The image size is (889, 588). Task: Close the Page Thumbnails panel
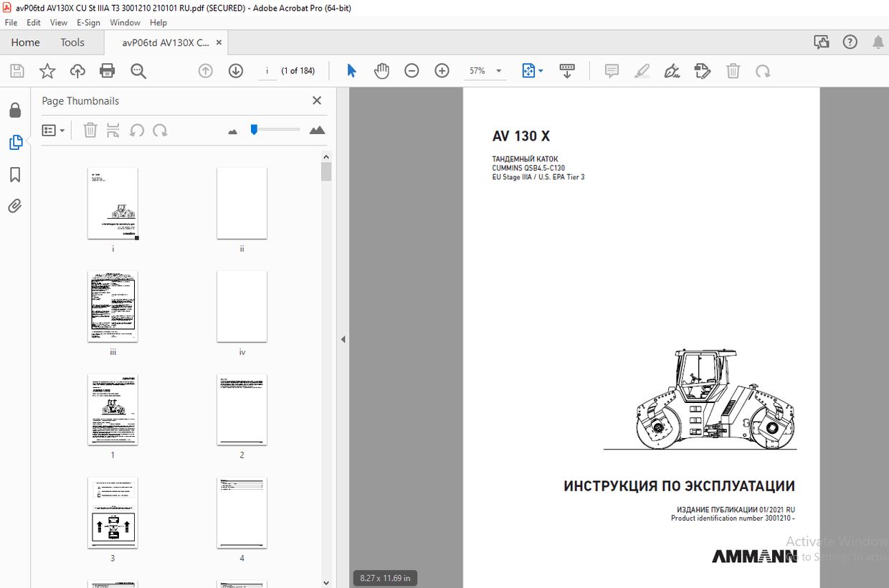[316, 100]
